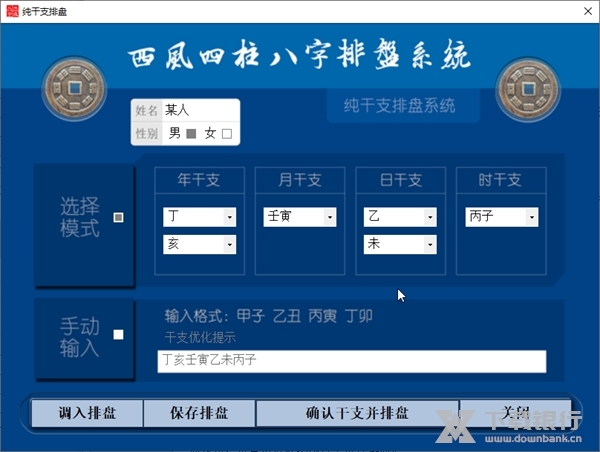
Task: Enable 手动输入 checkbox
Action: [118, 335]
